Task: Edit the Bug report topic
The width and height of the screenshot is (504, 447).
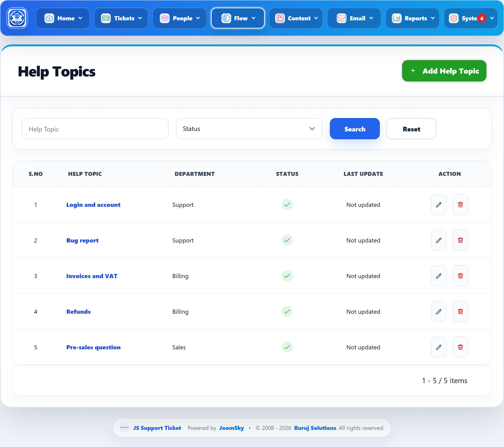Action: click(438, 240)
